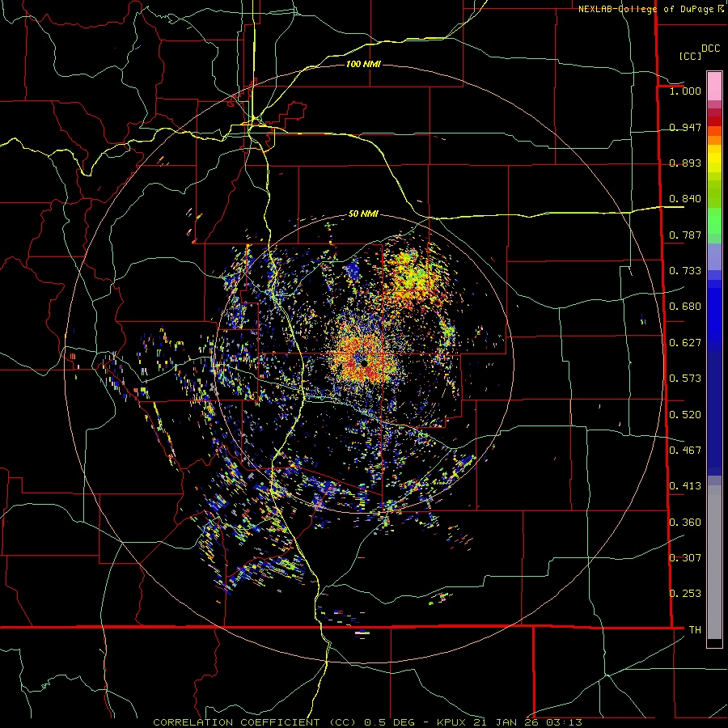Click the 0.573 value on the color scale

[x=685, y=379]
